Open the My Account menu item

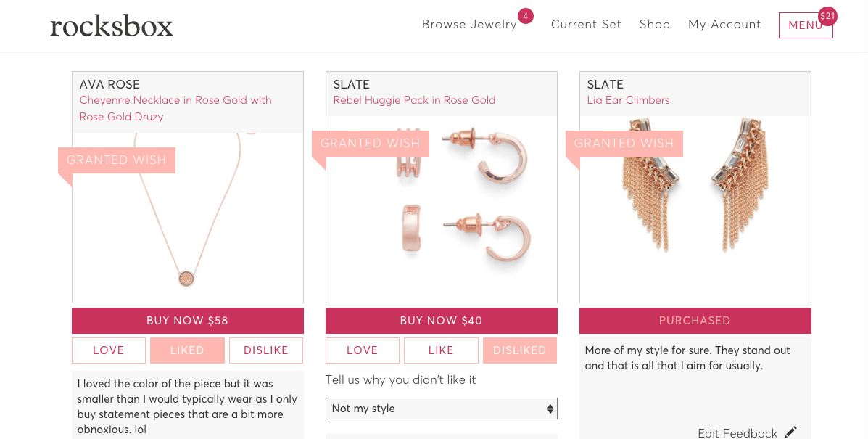pyautogui.click(x=724, y=25)
